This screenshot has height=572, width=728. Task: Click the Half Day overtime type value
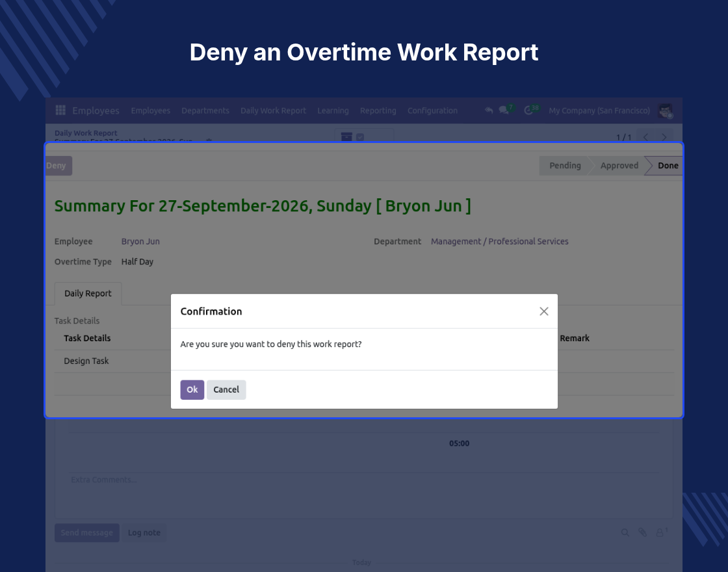click(x=137, y=262)
